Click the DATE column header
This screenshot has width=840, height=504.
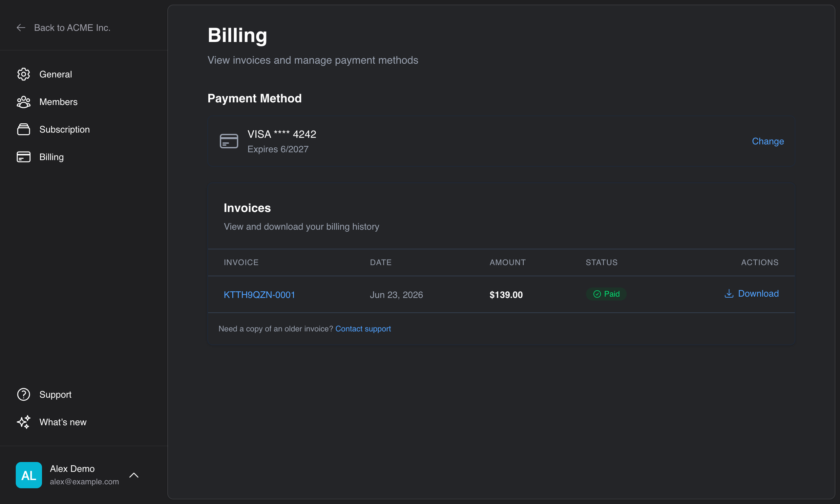[381, 262]
